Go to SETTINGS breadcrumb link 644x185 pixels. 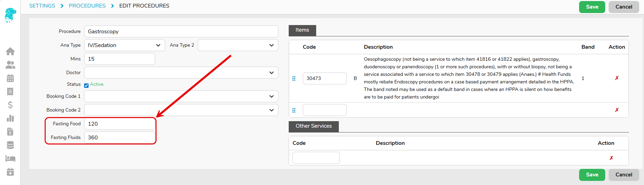pos(42,6)
